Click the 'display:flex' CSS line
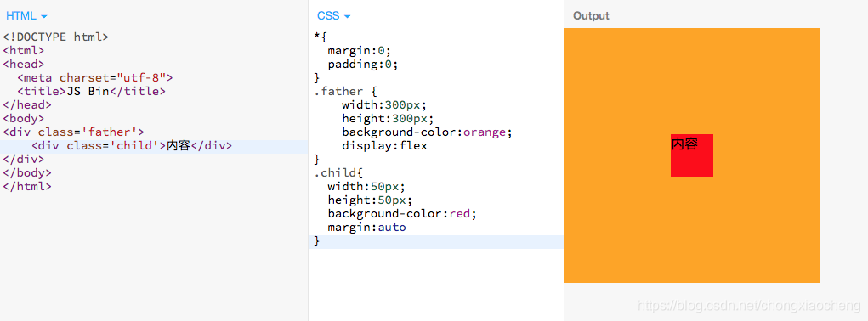868x321 pixels. [x=385, y=146]
